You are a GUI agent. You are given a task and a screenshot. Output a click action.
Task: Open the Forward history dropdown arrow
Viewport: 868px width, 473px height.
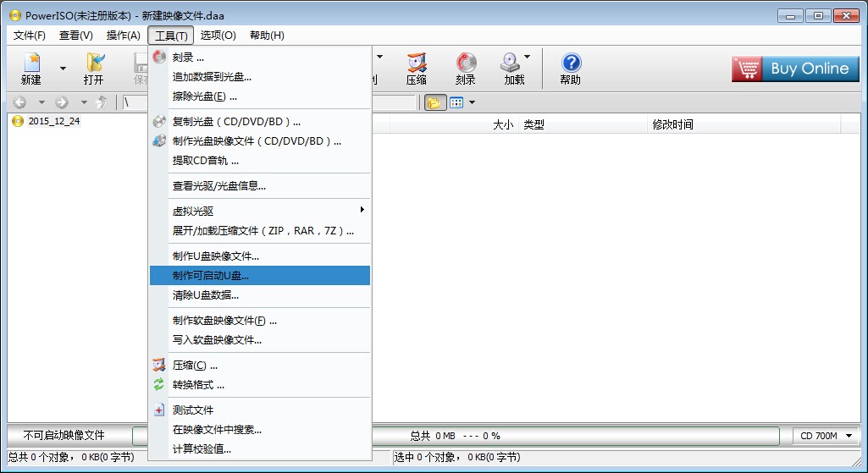84,102
